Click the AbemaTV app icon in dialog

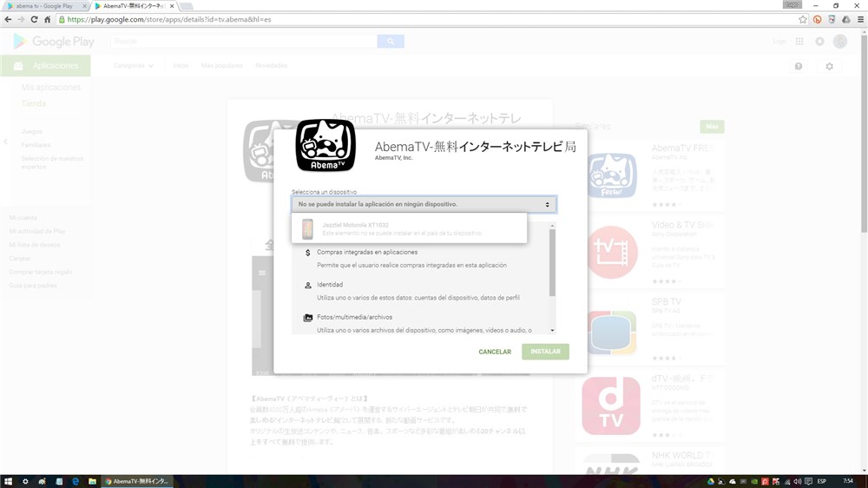tap(325, 145)
